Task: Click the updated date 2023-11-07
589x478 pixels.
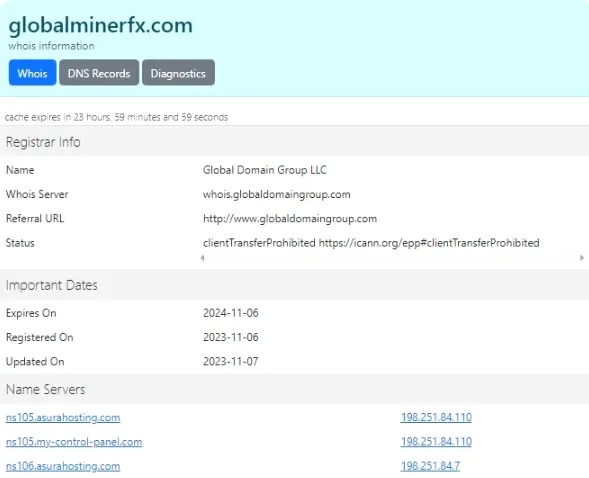Action: (231, 361)
